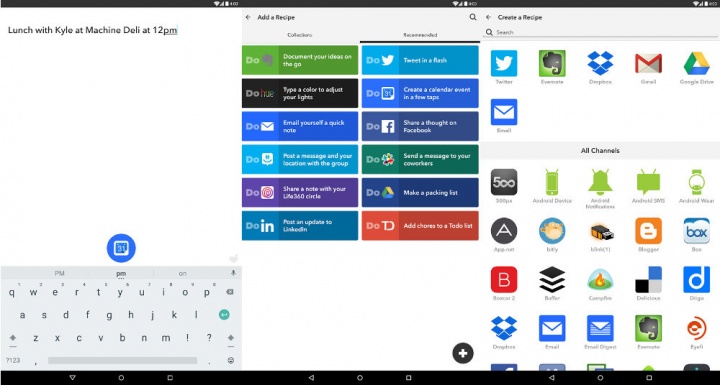Pick the Box channel
The image size is (720, 385).
(x=697, y=231)
